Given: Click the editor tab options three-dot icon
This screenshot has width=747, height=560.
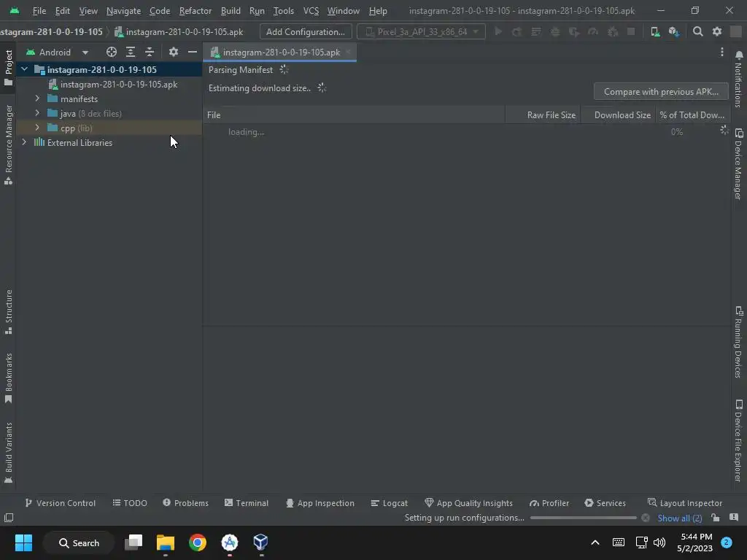Looking at the screenshot, I should tap(722, 52).
